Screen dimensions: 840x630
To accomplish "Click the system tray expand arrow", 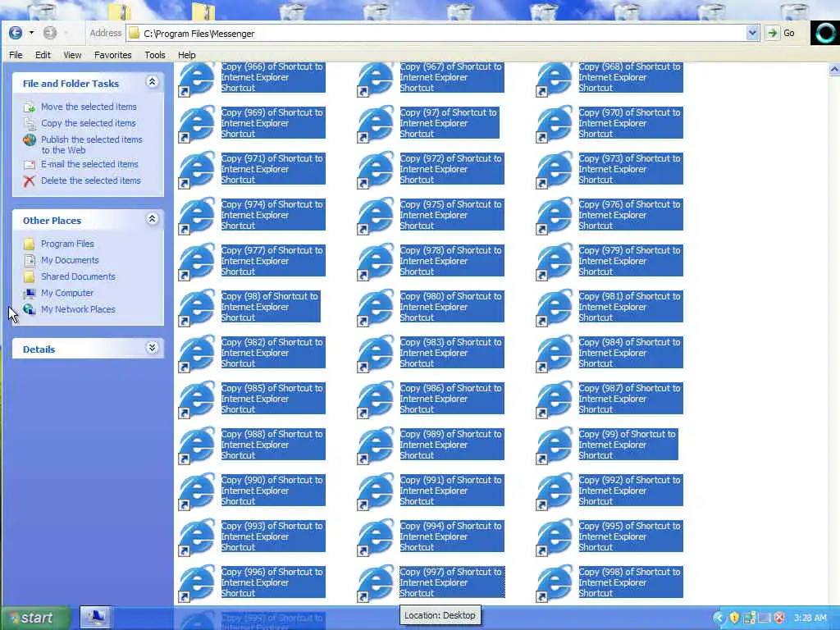I will click(719, 618).
